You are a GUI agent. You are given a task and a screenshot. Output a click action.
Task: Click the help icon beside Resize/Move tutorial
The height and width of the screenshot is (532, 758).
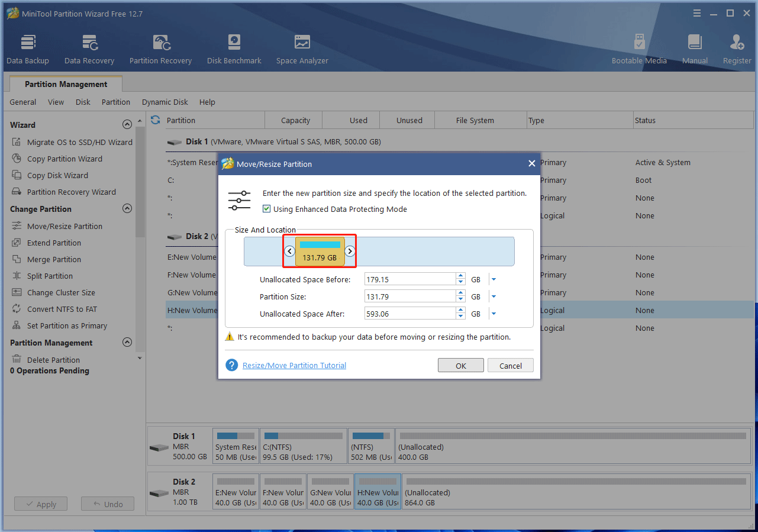click(232, 365)
